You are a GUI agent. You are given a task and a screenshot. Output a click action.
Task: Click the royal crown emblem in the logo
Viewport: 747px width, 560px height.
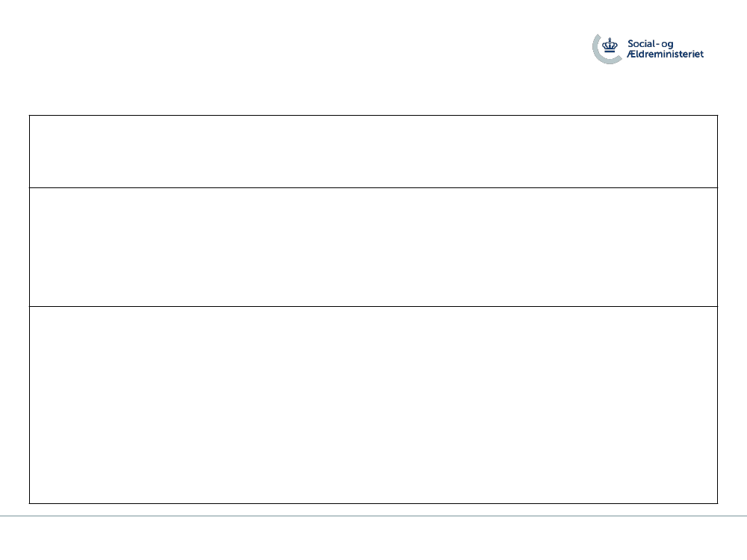610,45
